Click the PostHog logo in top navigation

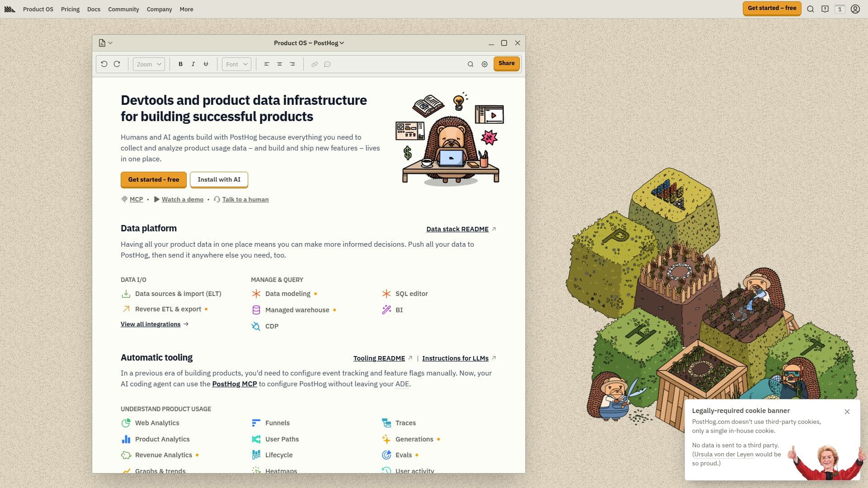[9, 9]
